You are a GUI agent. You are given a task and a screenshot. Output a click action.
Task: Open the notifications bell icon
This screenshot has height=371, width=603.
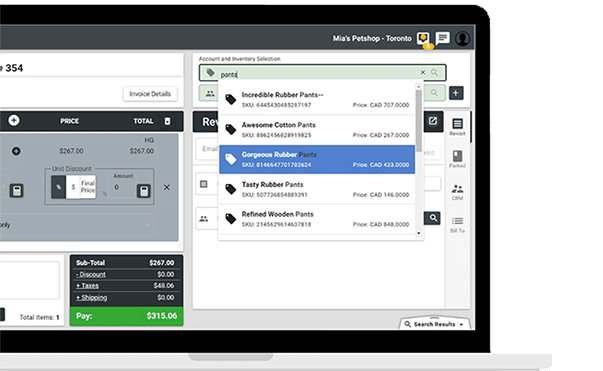(423, 38)
